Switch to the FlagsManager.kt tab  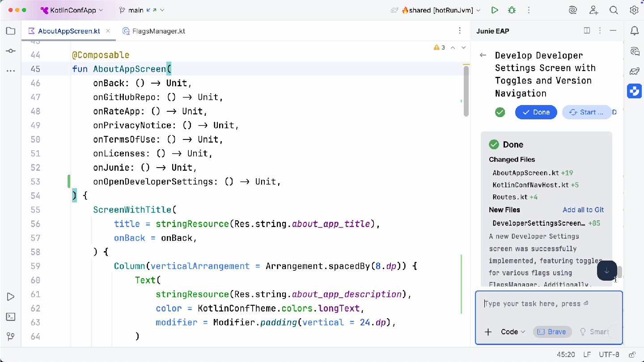click(x=154, y=31)
